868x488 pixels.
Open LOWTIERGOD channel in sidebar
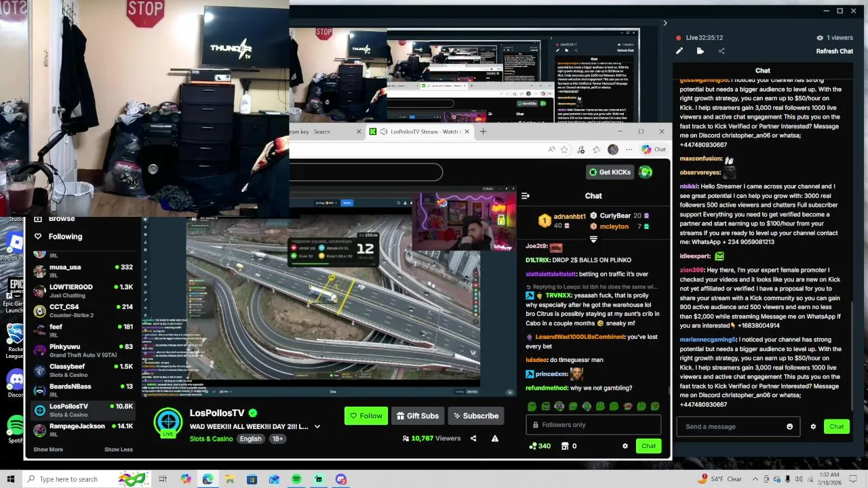[83, 291]
